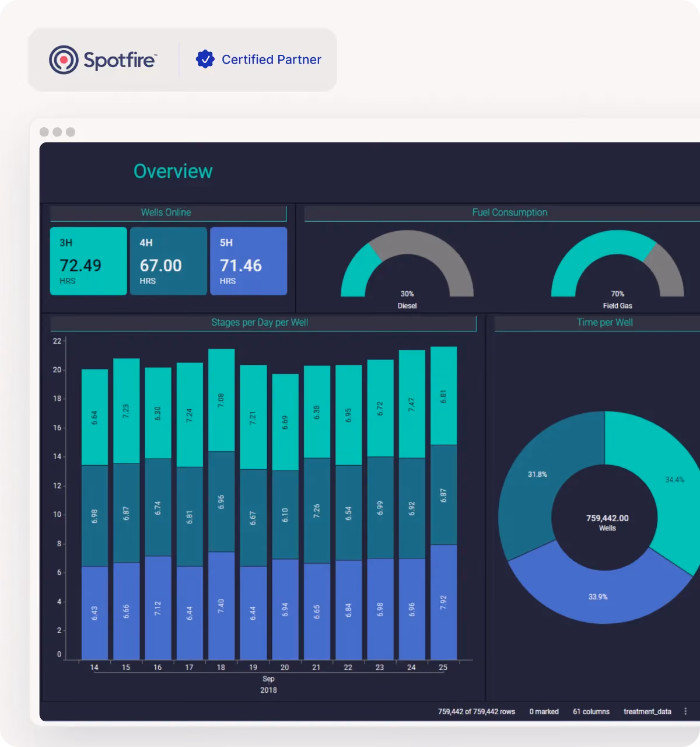Click the Overview page title

pos(173,171)
